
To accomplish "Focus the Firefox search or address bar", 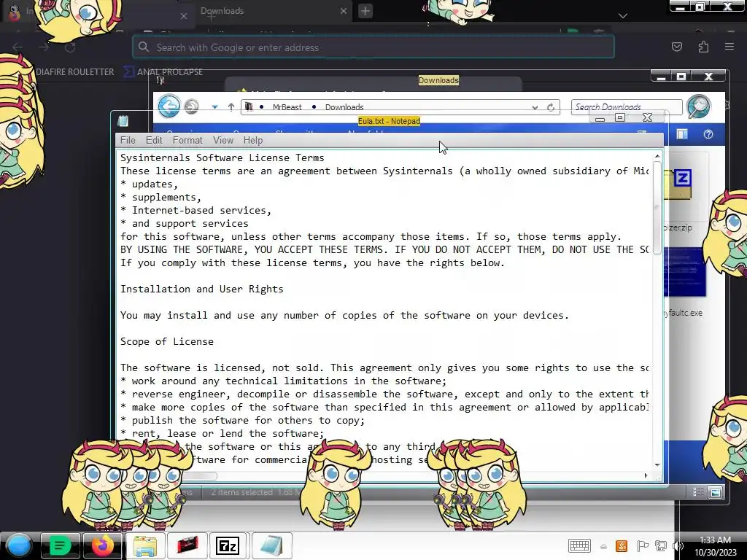I will pos(373,47).
